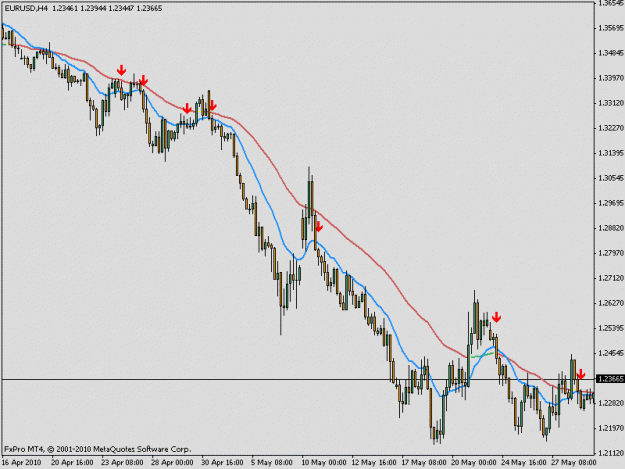Click the 17 May 08:00 time axis label
Viewport: 625px width, 469px height.
(424, 463)
